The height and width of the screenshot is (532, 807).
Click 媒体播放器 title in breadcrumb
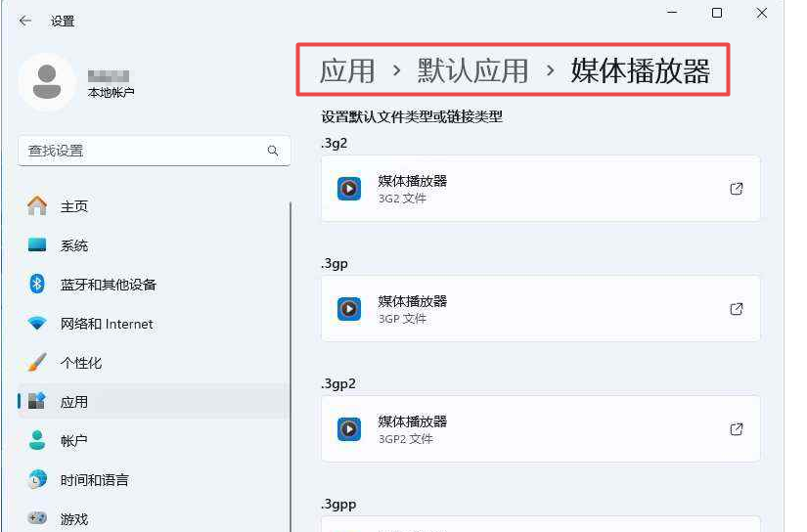641,70
